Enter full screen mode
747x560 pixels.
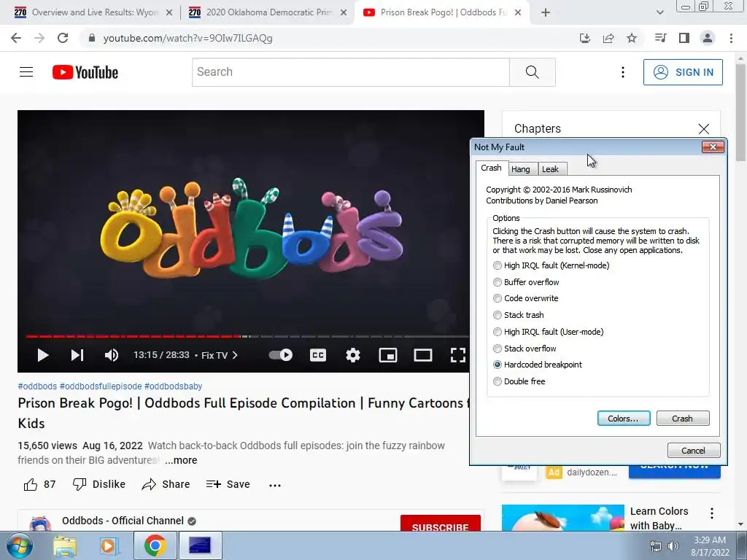tap(458, 355)
